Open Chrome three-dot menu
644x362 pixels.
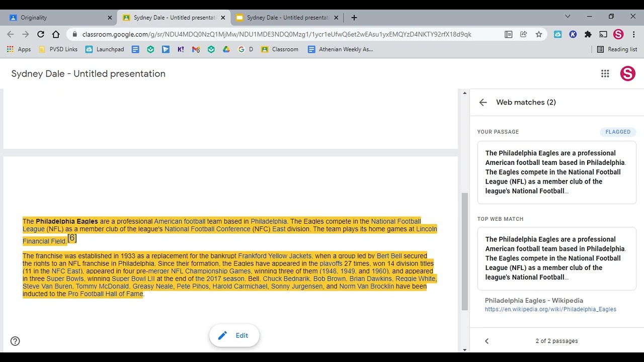pos(633,34)
